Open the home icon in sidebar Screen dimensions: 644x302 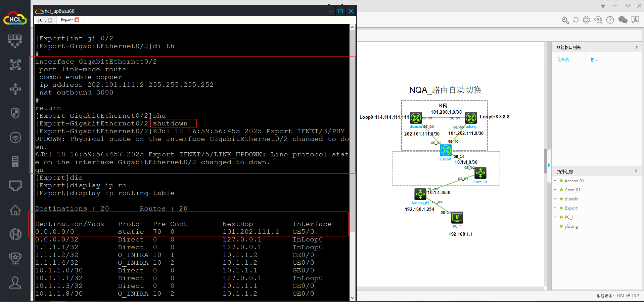15,210
